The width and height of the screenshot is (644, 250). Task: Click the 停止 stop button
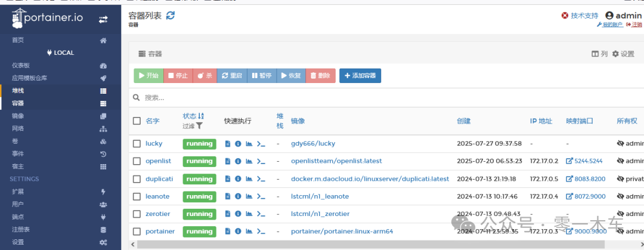178,76
